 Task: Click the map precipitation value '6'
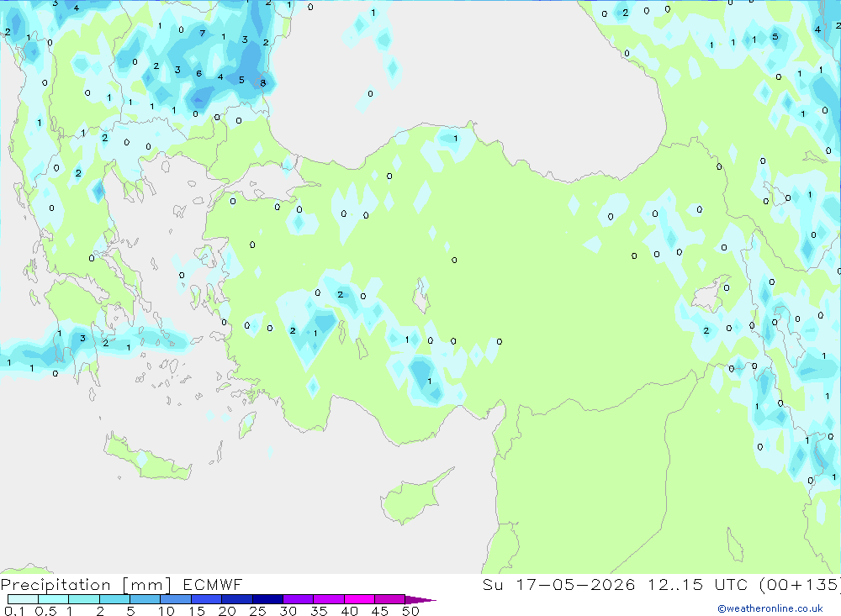pyautogui.click(x=199, y=73)
